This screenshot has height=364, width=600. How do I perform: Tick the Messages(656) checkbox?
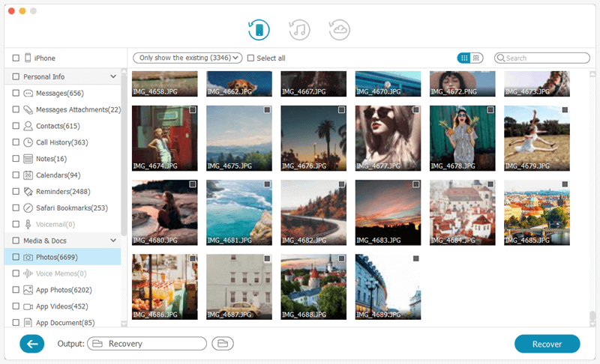click(16, 94)
